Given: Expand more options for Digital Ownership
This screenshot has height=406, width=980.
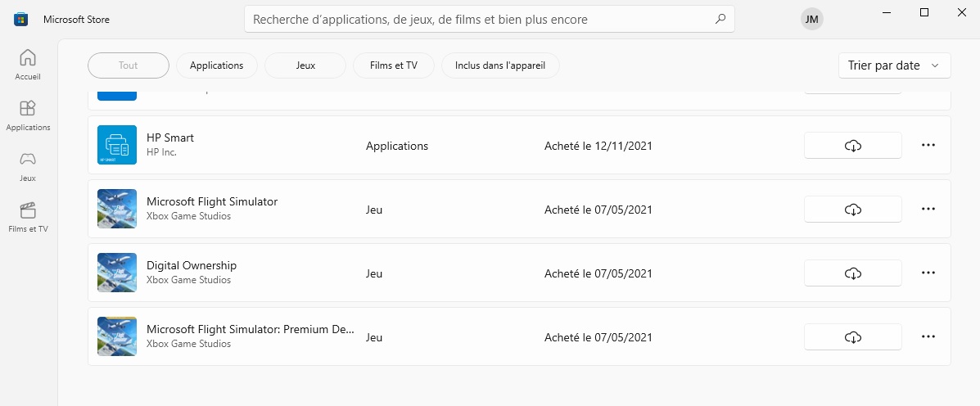Looking at the screenshot, I should tap(928, 273).
